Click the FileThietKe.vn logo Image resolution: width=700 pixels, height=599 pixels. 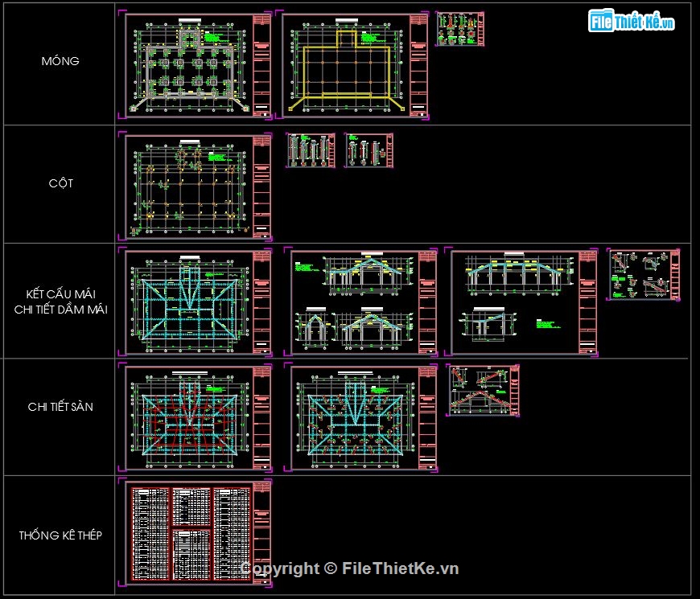click(x=631, y=23)
